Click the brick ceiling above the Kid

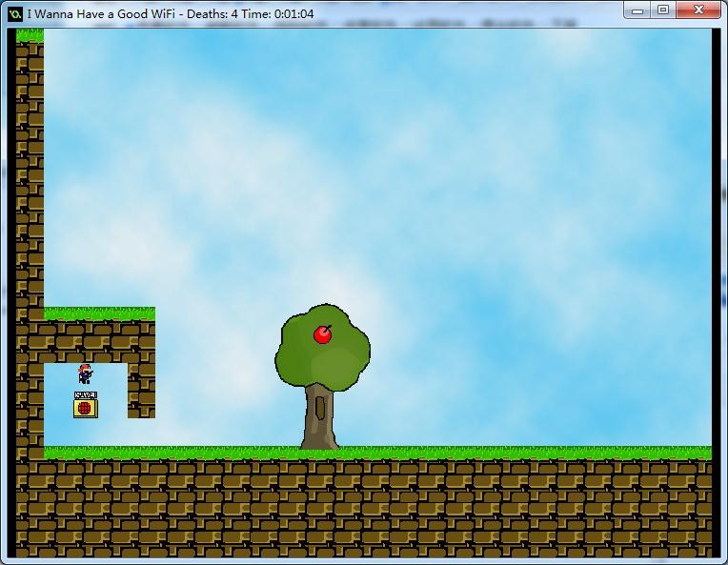click(86, 341)
